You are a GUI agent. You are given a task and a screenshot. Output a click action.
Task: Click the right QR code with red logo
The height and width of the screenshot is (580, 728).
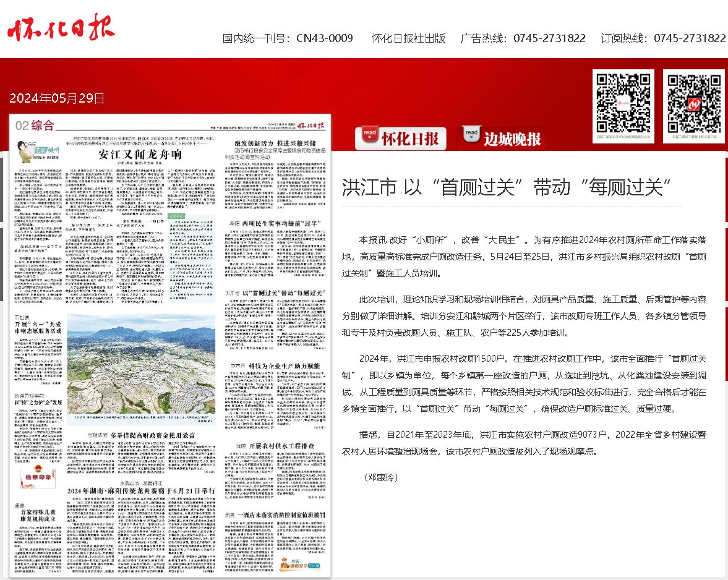pos(693,106)
